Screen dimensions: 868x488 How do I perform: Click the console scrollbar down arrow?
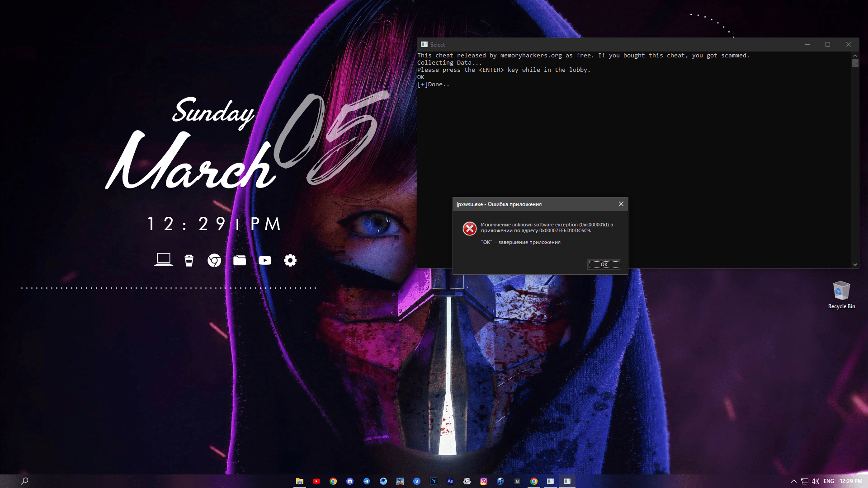pyautogui.click(x=855, y=265)
